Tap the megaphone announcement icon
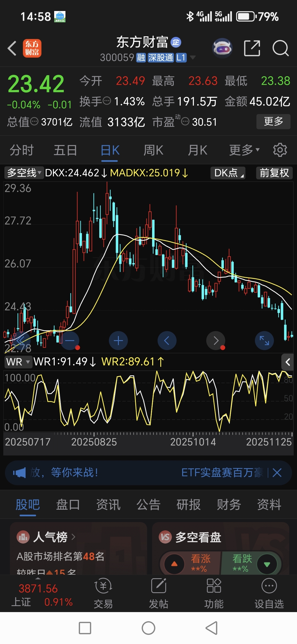This screenshot has width=297, height=644. 19,473
